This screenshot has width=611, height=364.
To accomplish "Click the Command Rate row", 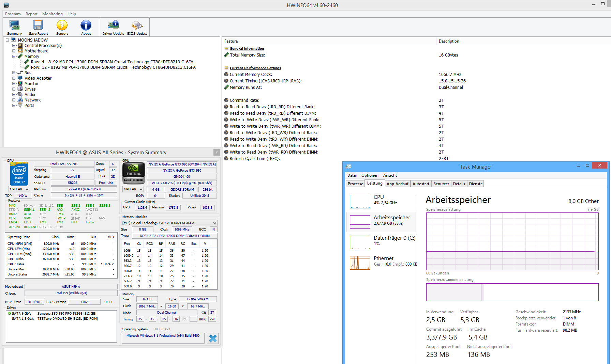I will 417,100.
